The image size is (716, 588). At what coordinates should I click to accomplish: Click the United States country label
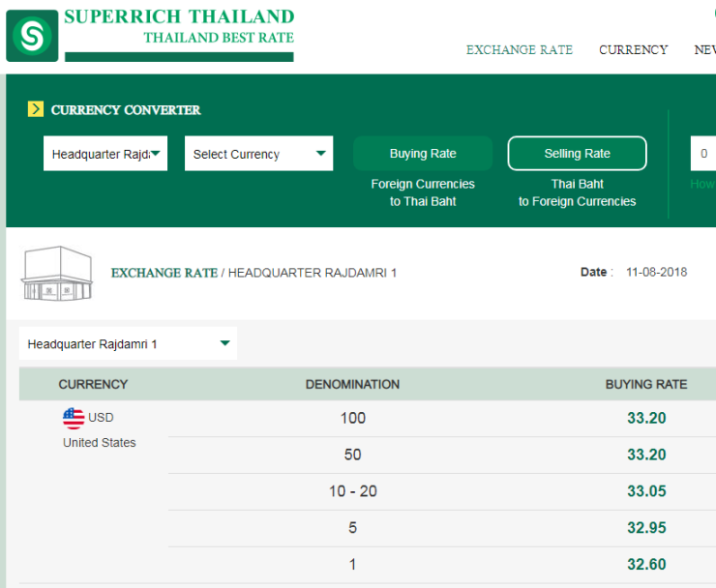[100, 442]
